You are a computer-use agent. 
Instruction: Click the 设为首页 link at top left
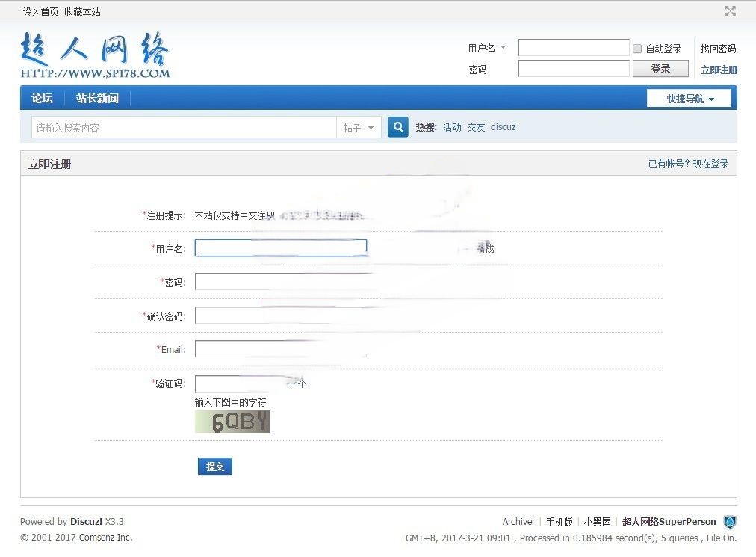tap(35, 12)
